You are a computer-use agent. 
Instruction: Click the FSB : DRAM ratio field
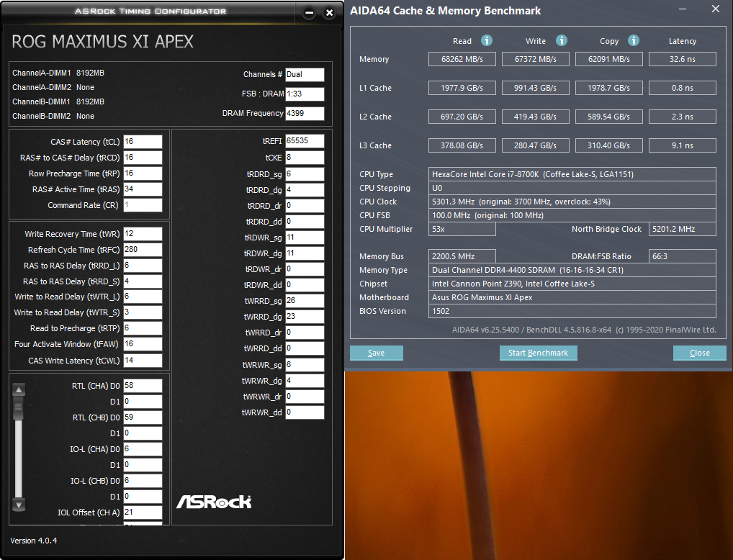(x=305, y=94)
